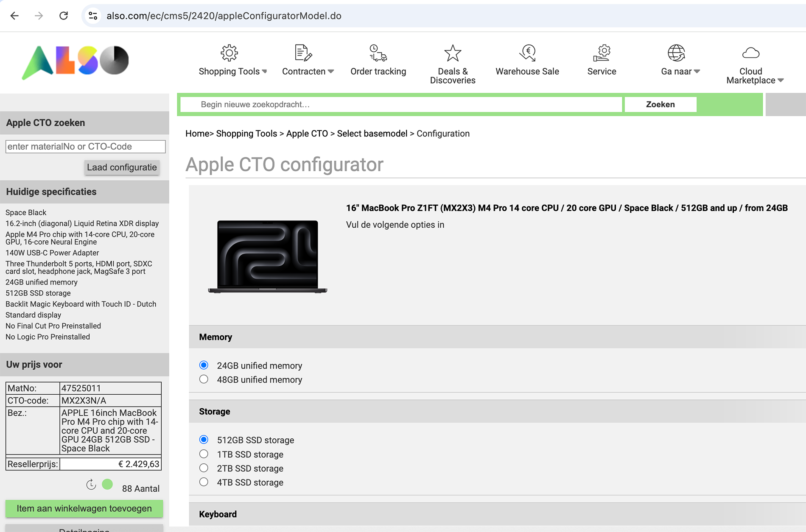The width and height of the screenshot is (806, 532).
Task: Click the Laad configuratie button
Action: [x=122, y=167]
